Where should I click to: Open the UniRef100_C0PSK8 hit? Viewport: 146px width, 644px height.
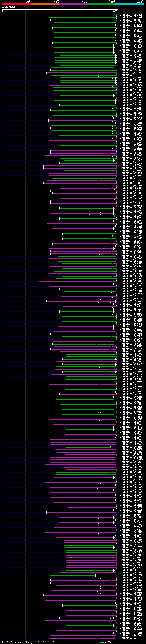(131, 70)
